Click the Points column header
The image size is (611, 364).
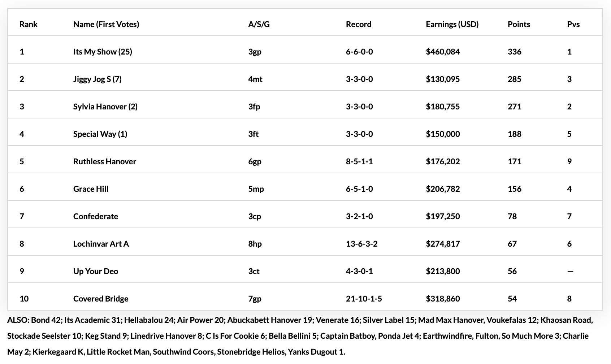(519, 24)
